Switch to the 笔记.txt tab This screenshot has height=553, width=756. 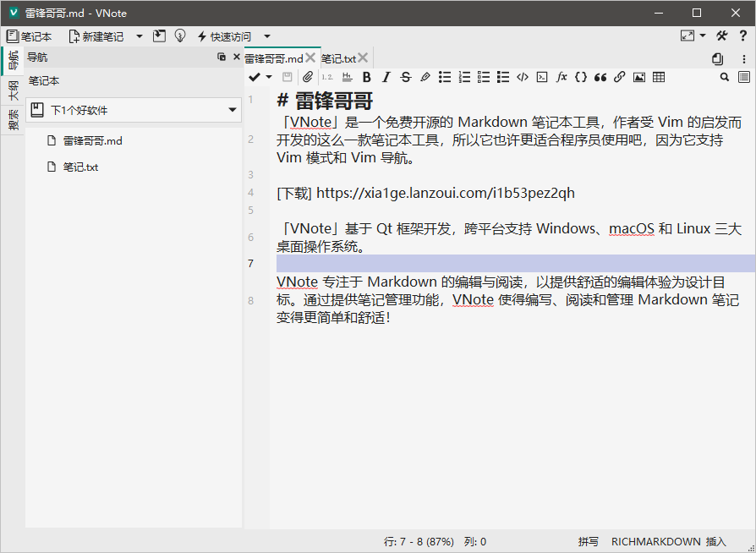click(x=338, y=58)
